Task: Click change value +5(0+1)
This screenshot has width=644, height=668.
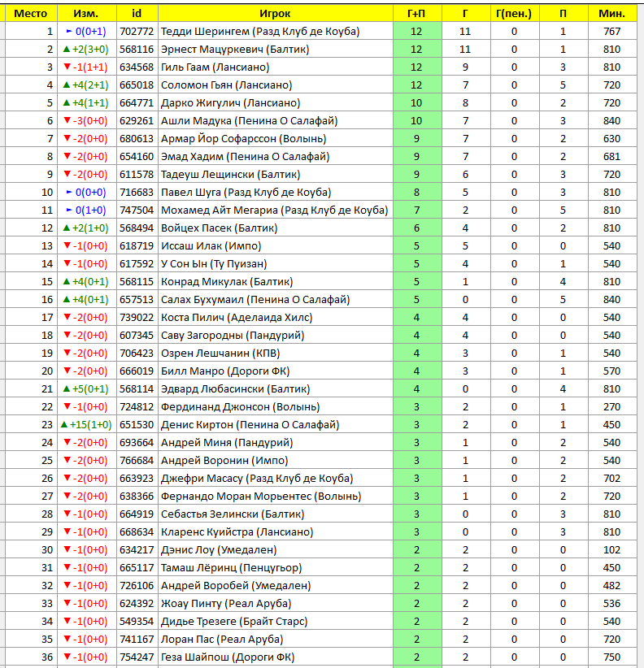Action: (x=87, y=389)
